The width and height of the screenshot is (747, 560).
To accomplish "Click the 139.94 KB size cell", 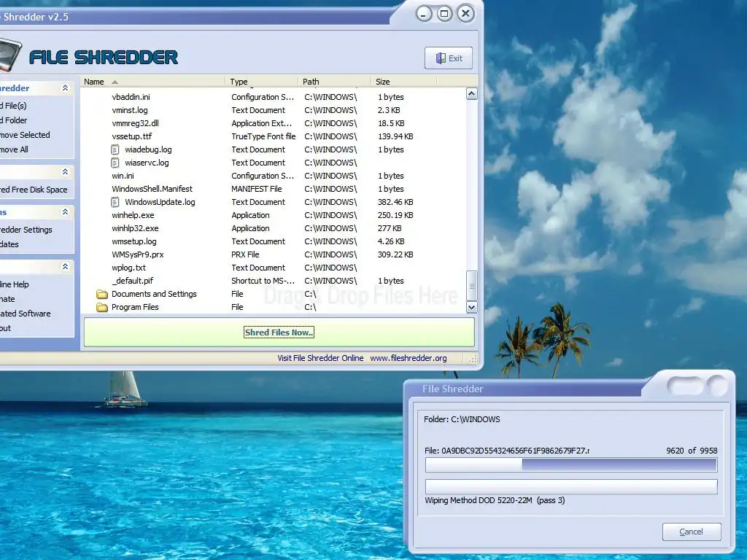I will [395, 136].
